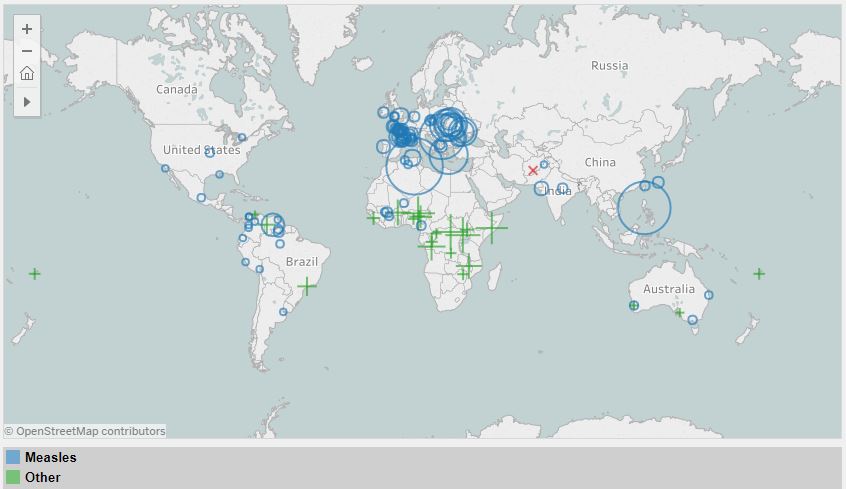
Task: Click the green plus marker in Brazil
Action: pos(307,287)
